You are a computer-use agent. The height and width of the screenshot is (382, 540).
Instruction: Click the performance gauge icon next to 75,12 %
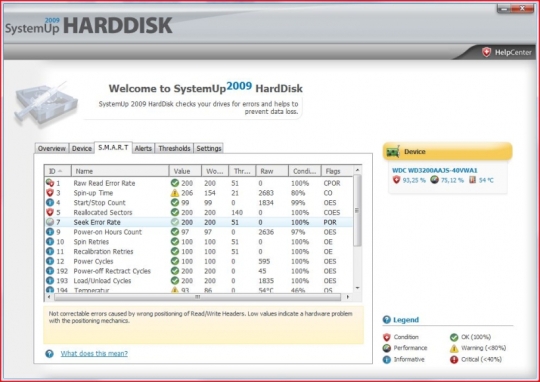tap(435, 180)
